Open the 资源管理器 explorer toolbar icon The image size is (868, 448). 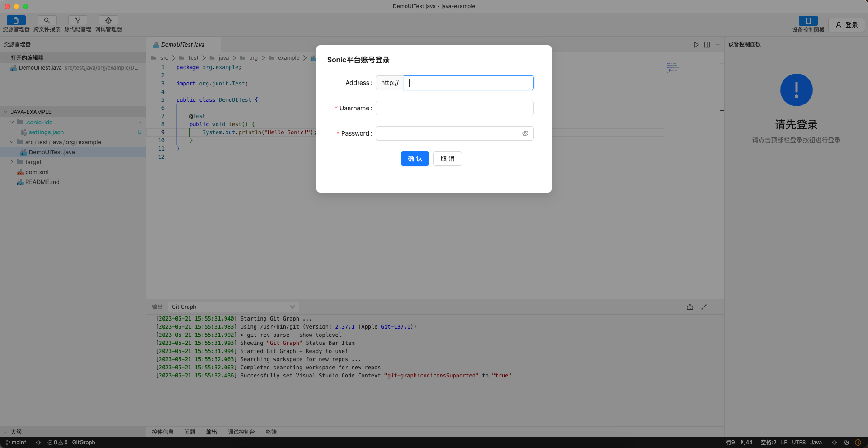16,20
